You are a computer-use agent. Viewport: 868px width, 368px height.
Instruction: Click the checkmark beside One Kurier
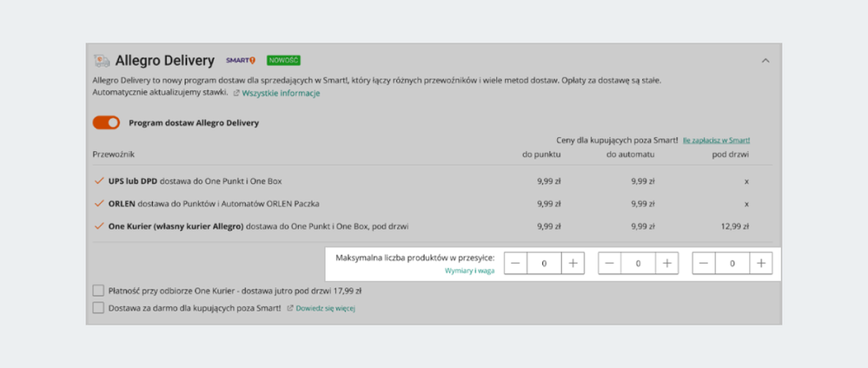click(99, 227)
